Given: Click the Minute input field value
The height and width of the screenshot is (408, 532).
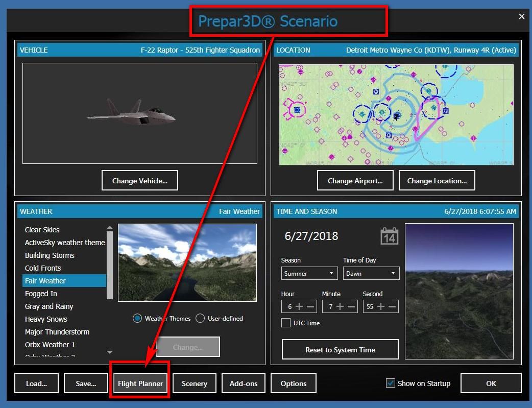Looking at the screenshot, I should [330, 306].
